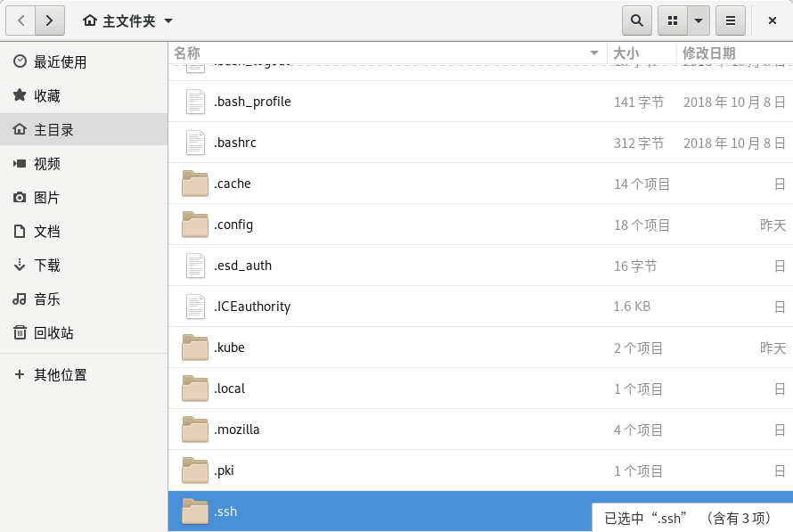Select the .config folder name
Viewport: 793px width, 532px height.
tap(233, 225)
